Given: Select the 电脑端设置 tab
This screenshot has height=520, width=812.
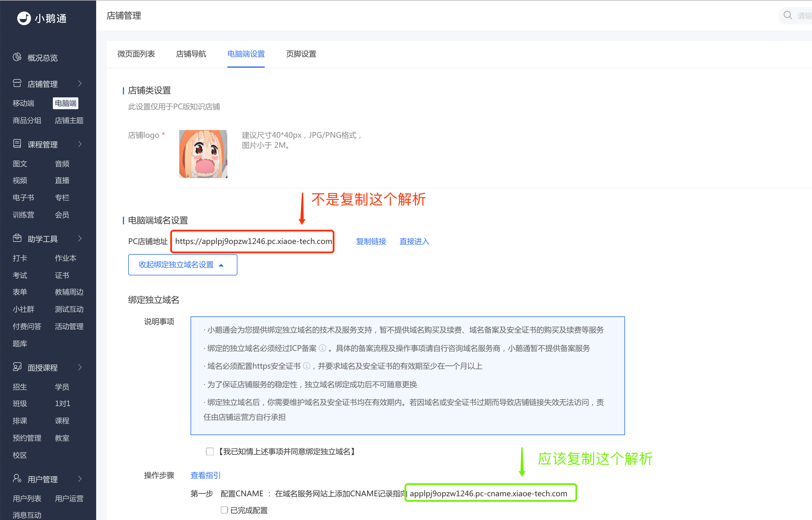Looking at the screenshot, I should pos(246,54).
